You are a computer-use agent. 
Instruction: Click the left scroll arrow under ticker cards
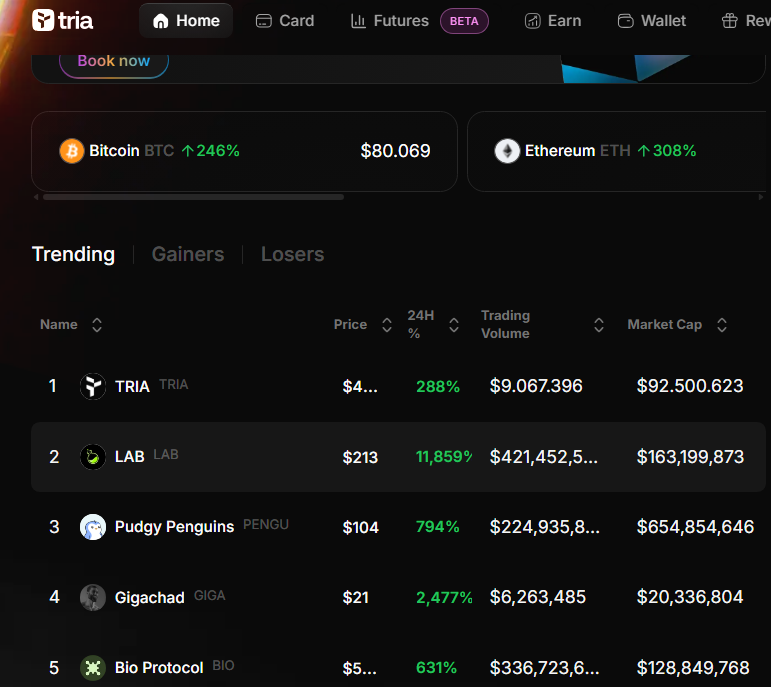tap(36, 197)
